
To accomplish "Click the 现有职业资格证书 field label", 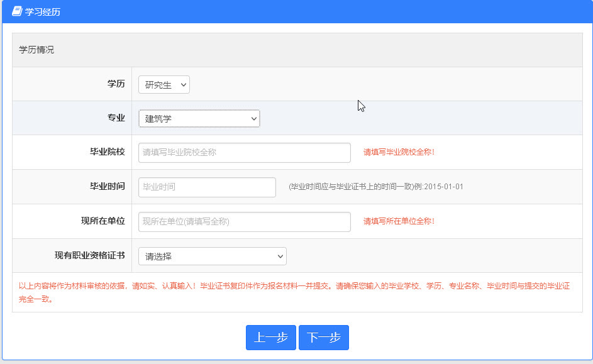I will [x=90, y=256].
